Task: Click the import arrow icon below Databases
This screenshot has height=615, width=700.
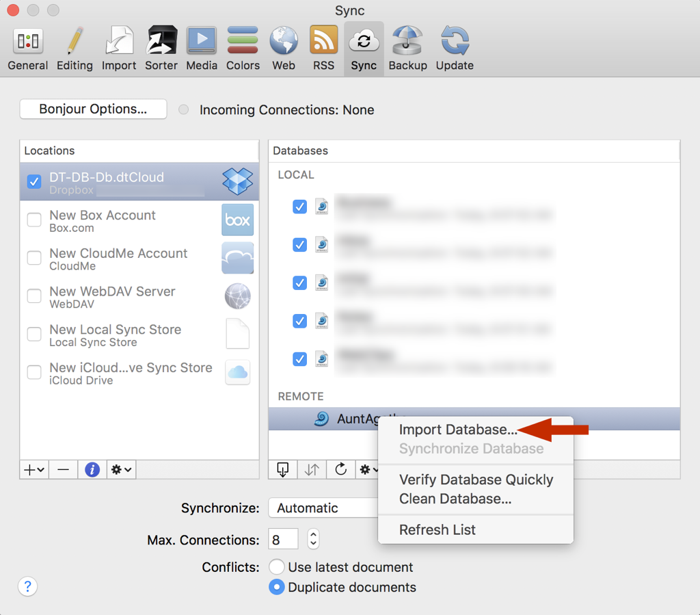Action: click(283, 469)
